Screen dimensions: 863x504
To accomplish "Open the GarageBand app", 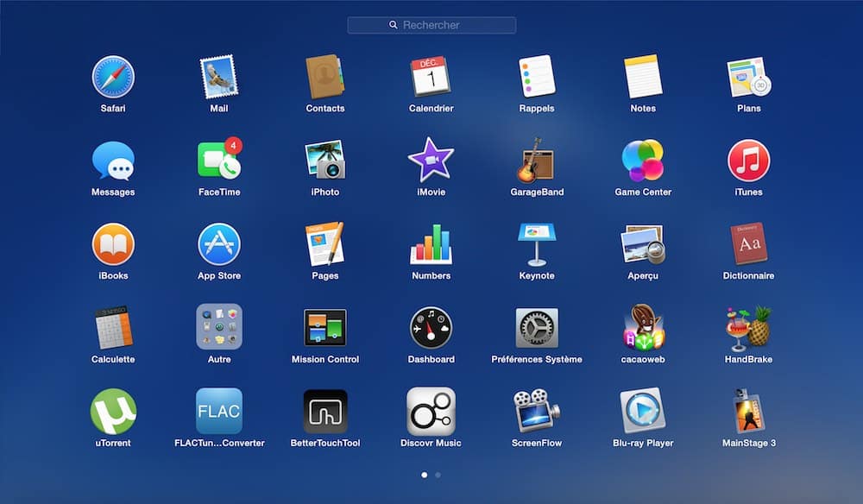I will pos(537,161).
